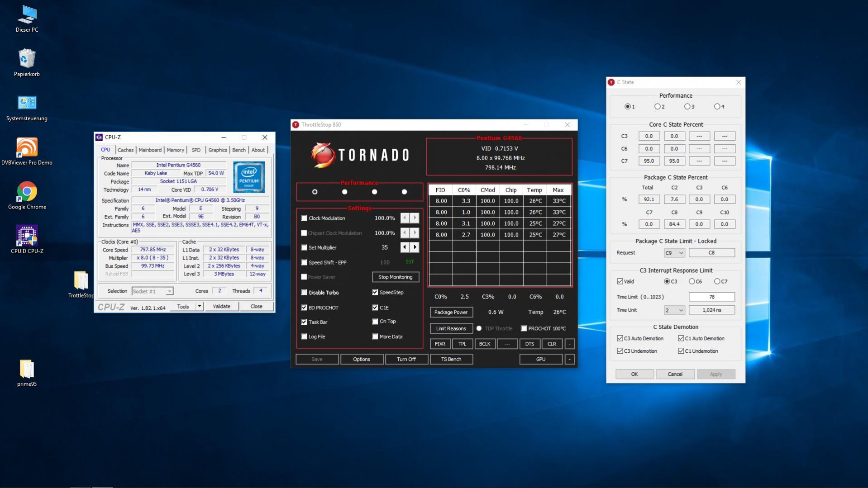
Task: Click the Validate button in CPU-Z
Action: 221,307
